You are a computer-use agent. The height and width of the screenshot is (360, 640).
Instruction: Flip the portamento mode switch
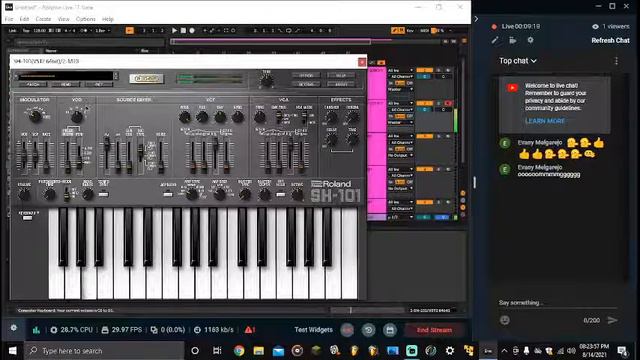[67, 194]
